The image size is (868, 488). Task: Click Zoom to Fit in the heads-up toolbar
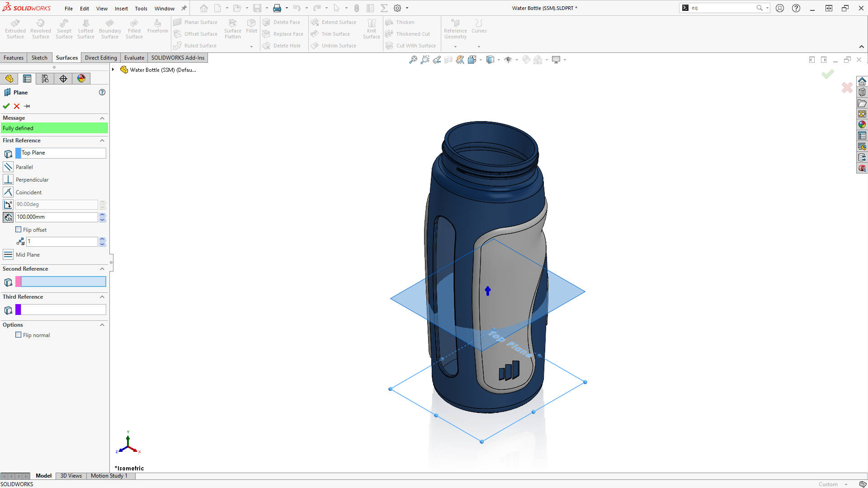point(413,60)
